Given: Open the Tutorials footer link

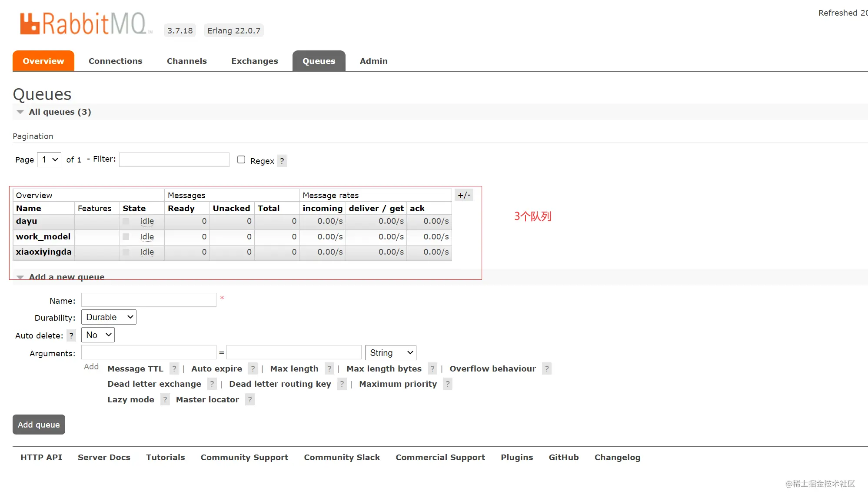Looking at the screenshot, I should (166, 458).
